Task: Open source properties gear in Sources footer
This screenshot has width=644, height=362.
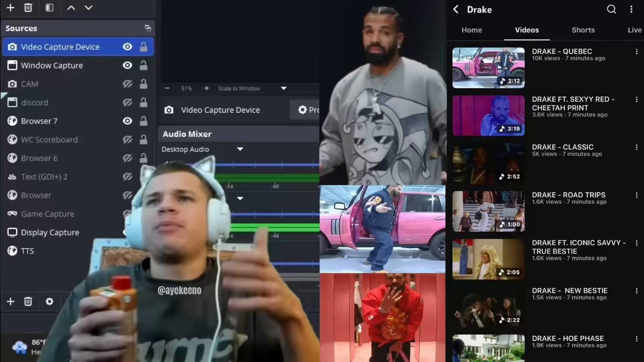Action: click(x=49, y=301)
